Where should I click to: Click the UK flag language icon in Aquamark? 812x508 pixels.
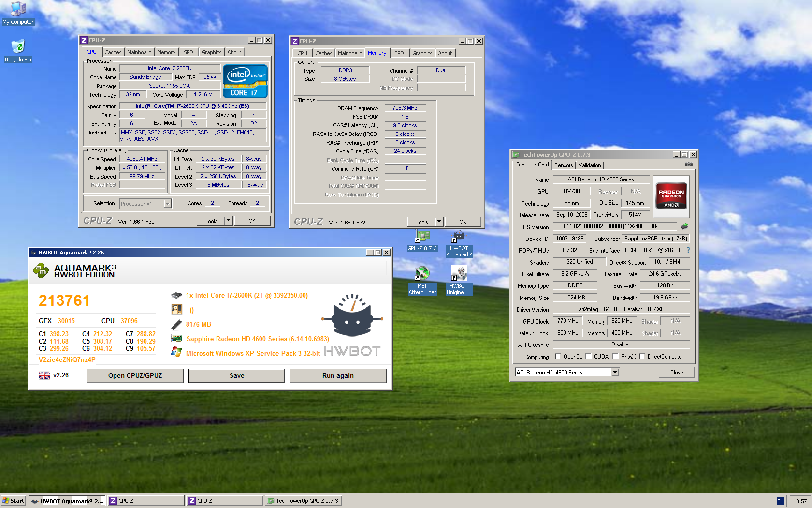(x=44, y=375)
